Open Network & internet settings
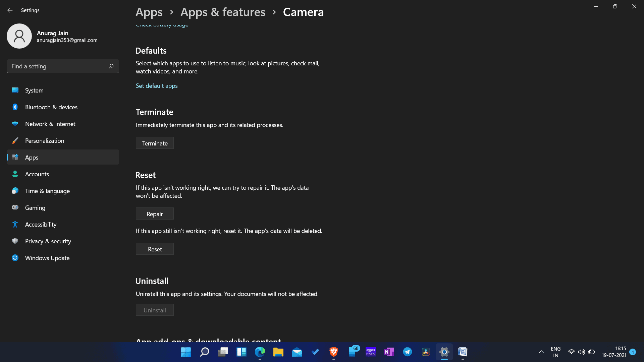 point(50,124)
